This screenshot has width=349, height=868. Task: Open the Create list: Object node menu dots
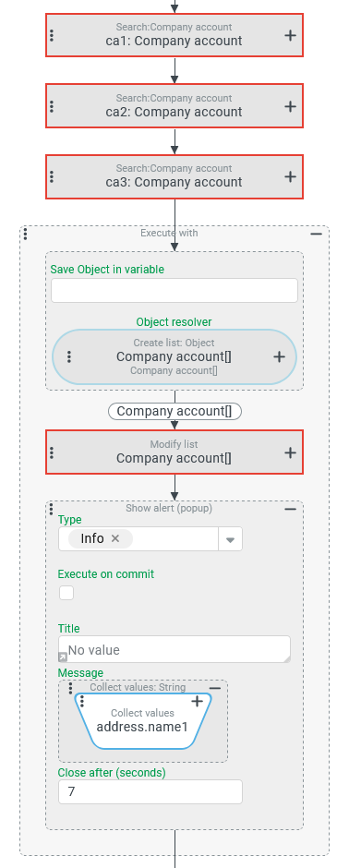[x=69, y=357]
